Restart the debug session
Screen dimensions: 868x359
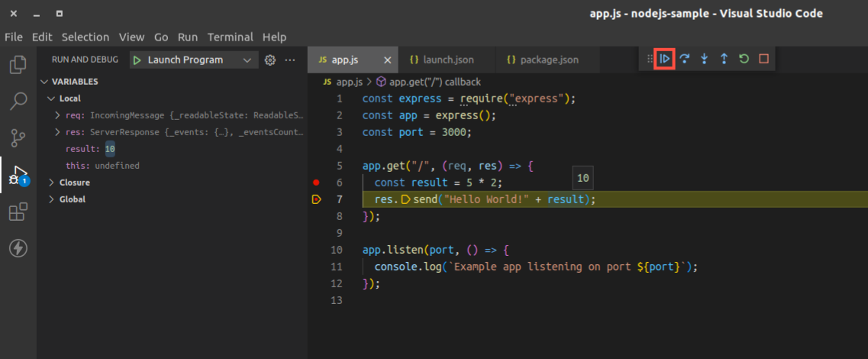point(744,59)
